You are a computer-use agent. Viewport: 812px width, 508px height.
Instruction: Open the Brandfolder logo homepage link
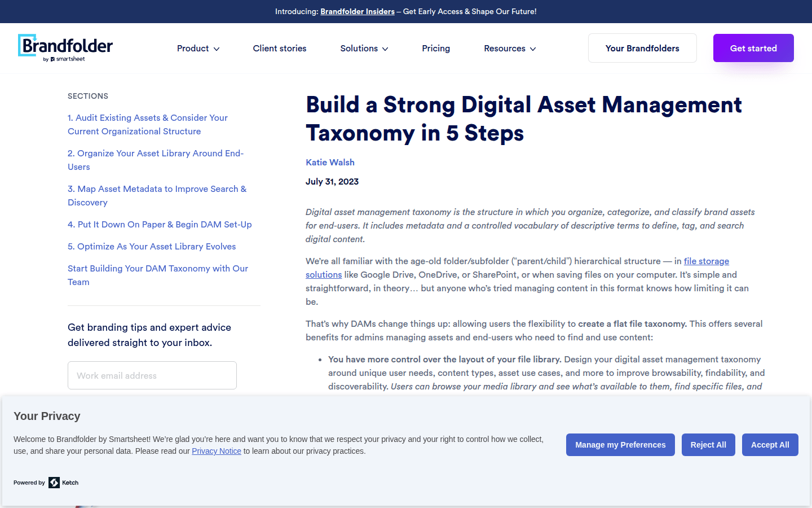pos(65,48)
